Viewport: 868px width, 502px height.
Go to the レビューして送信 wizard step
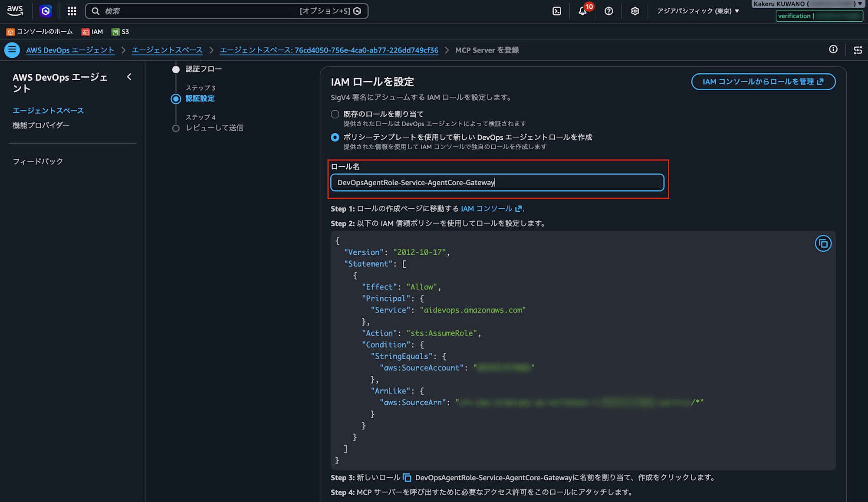point(214,128)
